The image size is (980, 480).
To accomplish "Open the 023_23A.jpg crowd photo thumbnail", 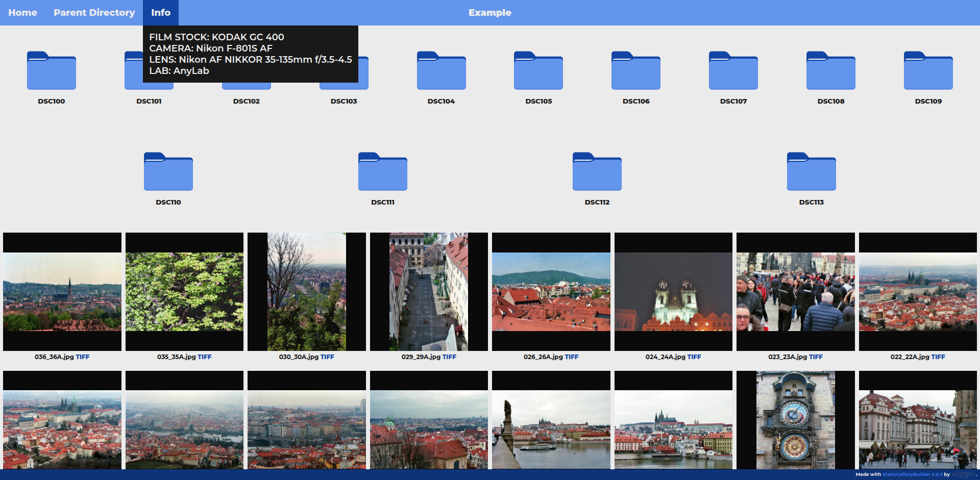I will click(795, 292).
